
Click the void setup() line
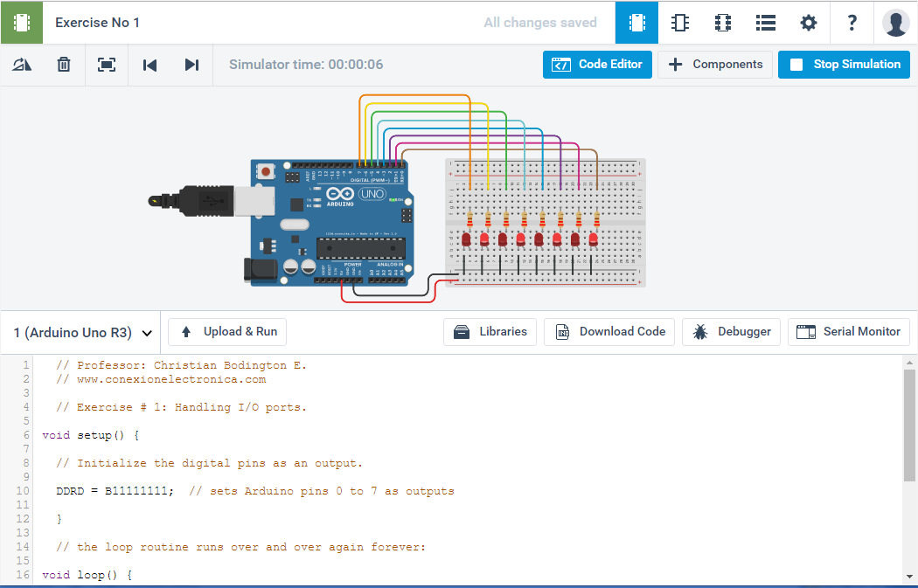[x=91, y=435]
